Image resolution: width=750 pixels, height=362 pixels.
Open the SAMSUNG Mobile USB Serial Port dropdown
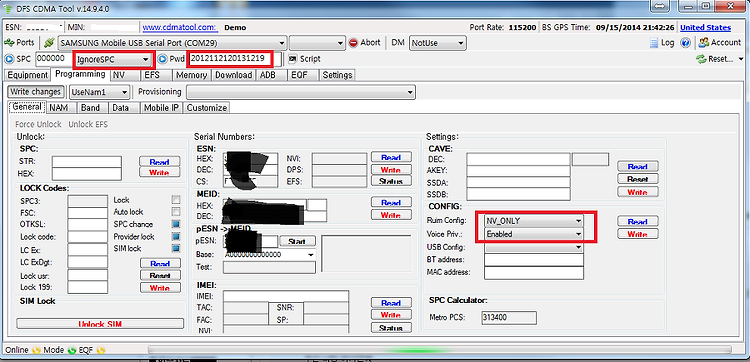point(173,43)
